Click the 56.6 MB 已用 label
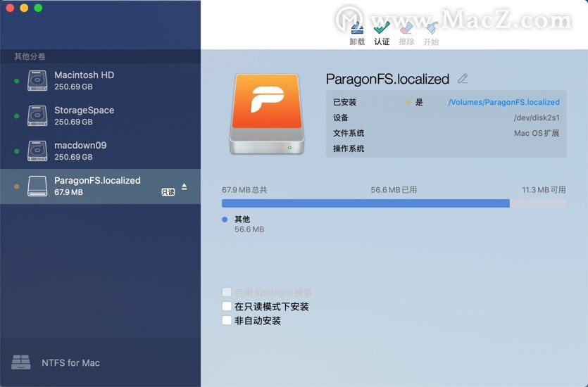 coord(394,190)
